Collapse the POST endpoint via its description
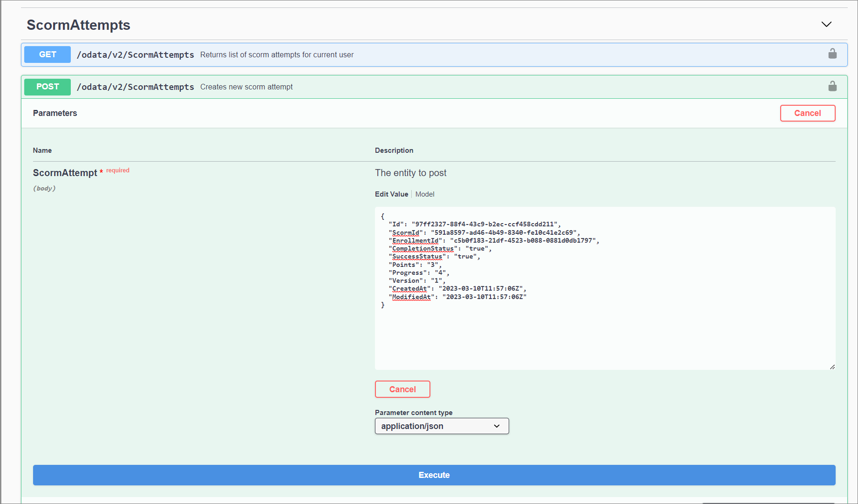This screenshot has width=858, height=504. click(x=246, y=87)
